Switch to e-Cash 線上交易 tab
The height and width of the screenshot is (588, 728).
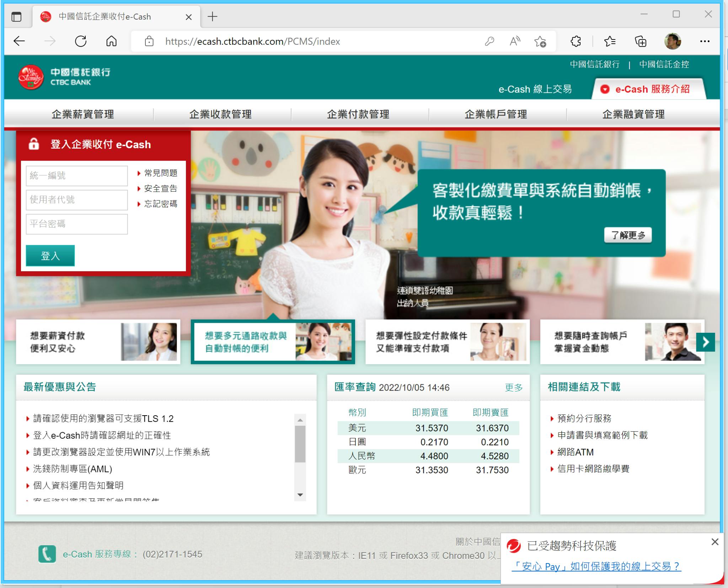pyautogui.click(x=535, y=89)
